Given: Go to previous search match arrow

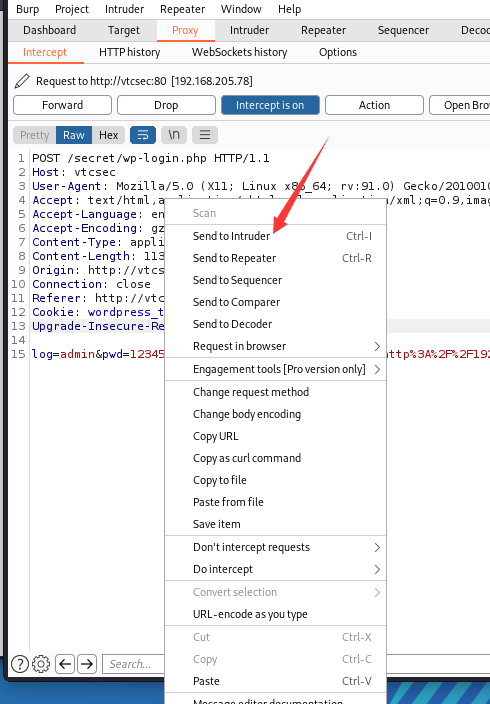Looking at the screenshot, I should pyautogui.click(x=65, y=664).
